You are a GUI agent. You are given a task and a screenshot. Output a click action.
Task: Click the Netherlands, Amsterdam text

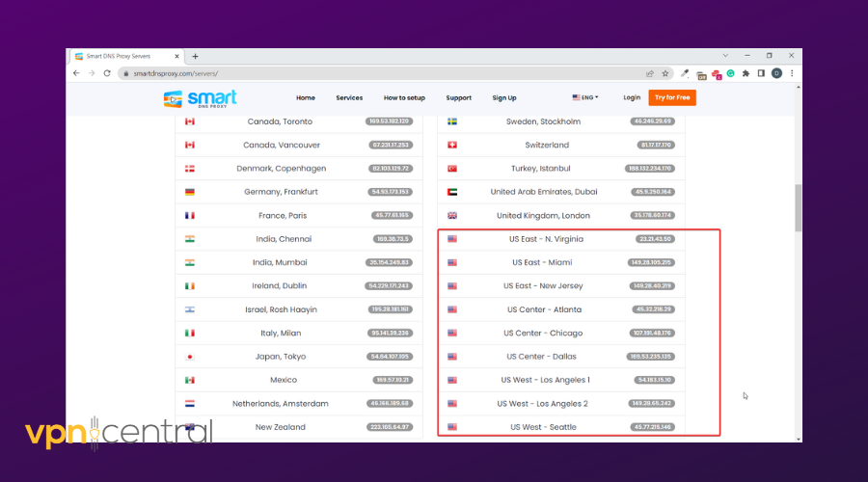280,403
